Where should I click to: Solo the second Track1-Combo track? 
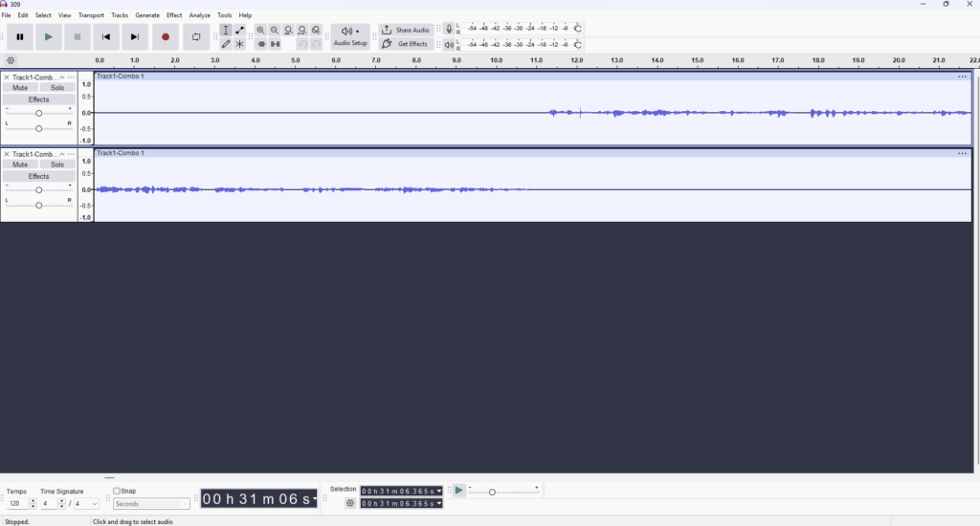57,164
